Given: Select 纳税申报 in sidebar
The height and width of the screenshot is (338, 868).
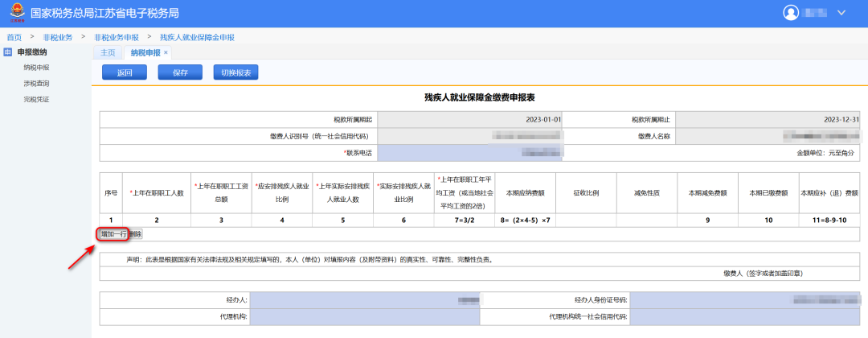Looking at the screenshot, I should coord(36,68).
